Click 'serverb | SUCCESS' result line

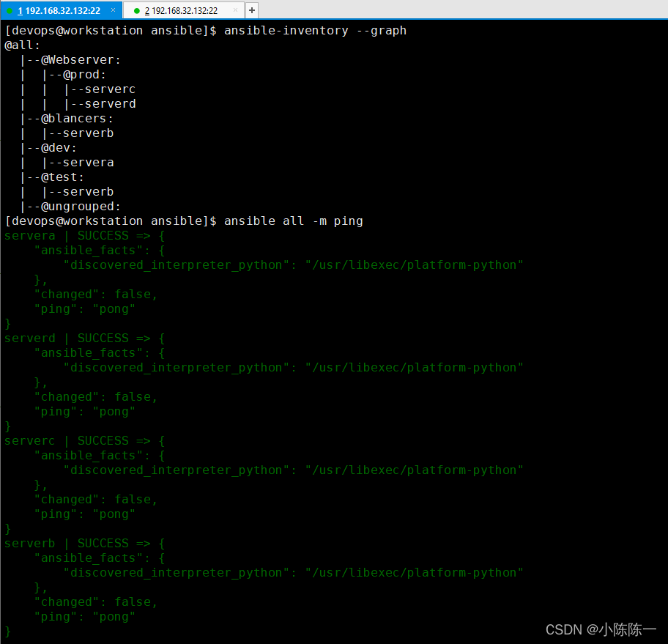(84, 543)
